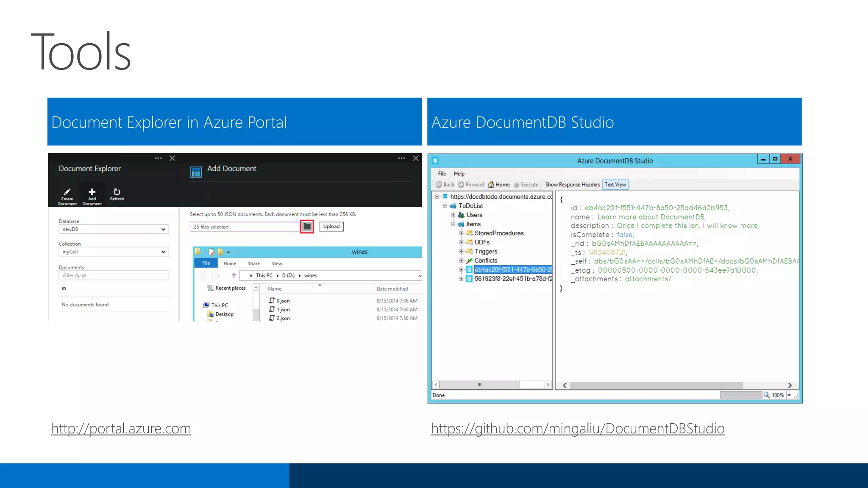This screenshot has height=488, width=868.
Task: Click the Upload button
Action: click(331, 227)
